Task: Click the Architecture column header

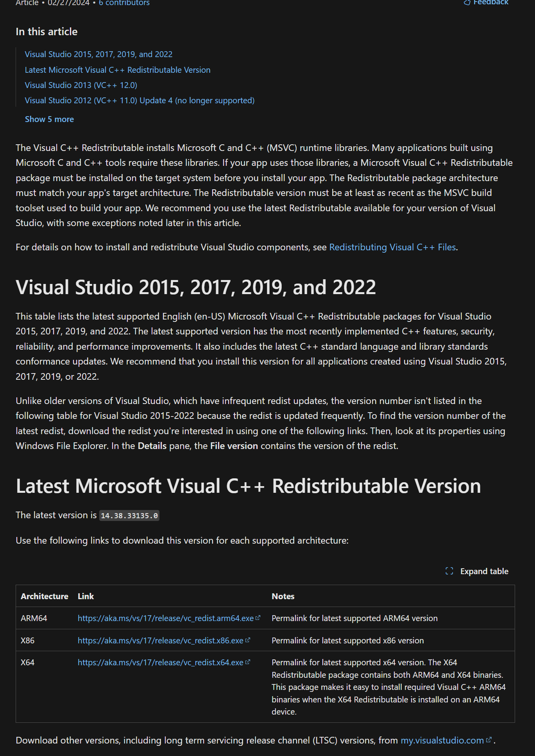Action: [x=45, y=596]
